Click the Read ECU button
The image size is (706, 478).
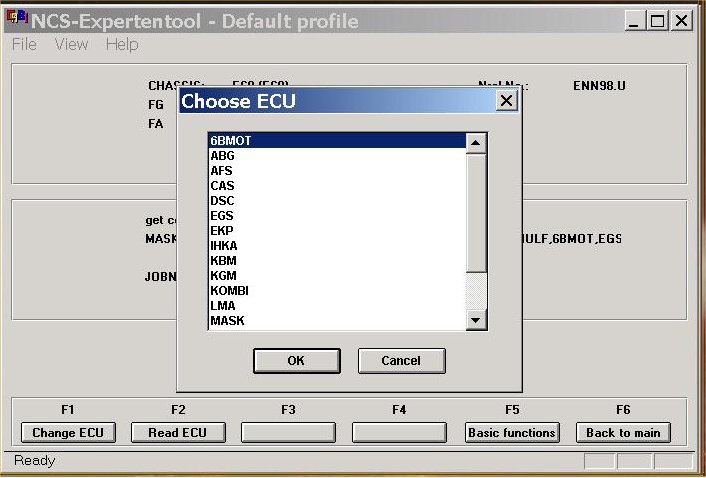pyautogui.click(x=178, y=433)
